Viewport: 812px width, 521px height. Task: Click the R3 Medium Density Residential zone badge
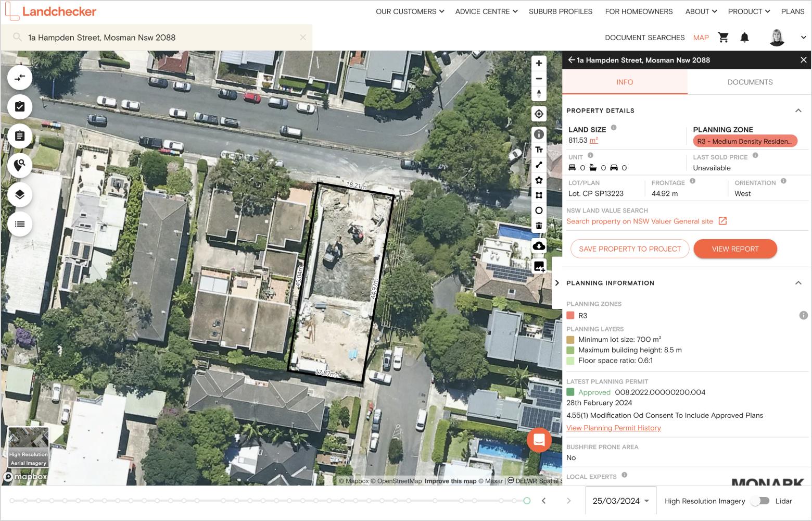[x=745, y=141]
